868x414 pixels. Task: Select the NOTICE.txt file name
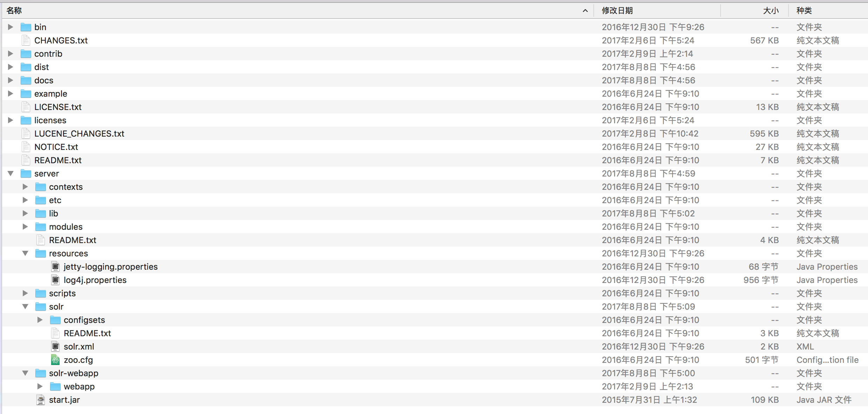[x=56, y=147]
